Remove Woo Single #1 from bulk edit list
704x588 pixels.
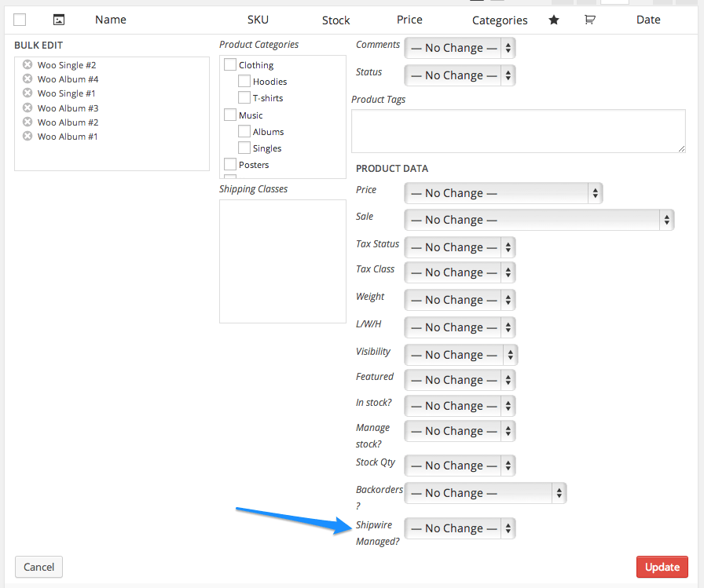click(27, 93)
